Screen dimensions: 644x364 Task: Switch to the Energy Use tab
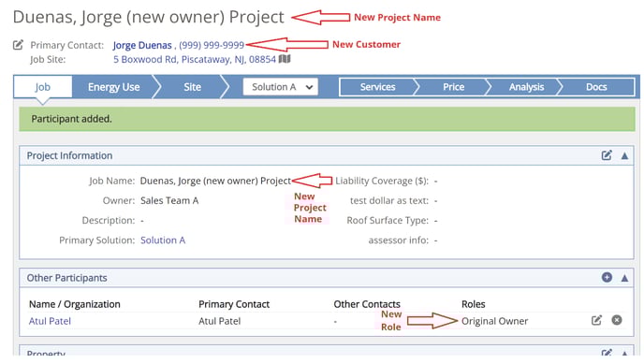point(114,87)
